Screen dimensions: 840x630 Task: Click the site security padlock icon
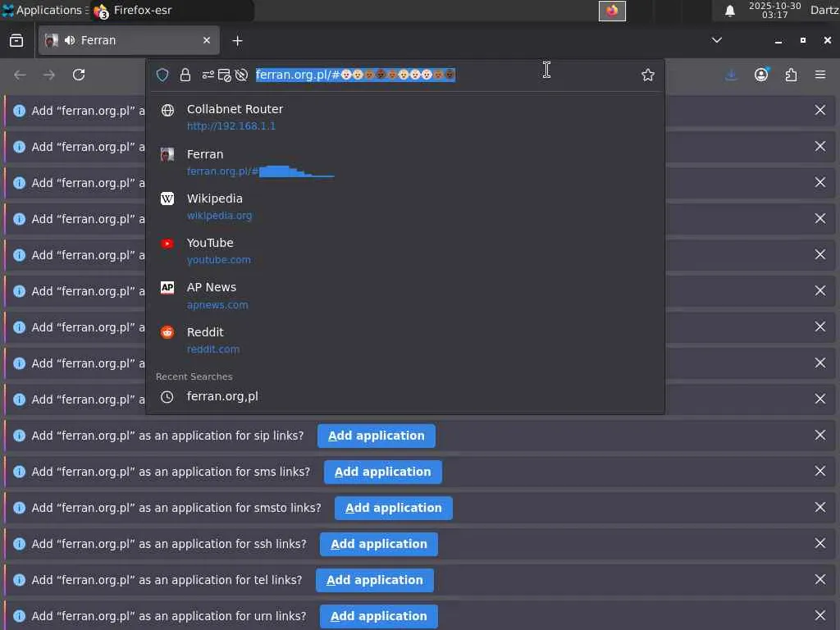(185, 75)
